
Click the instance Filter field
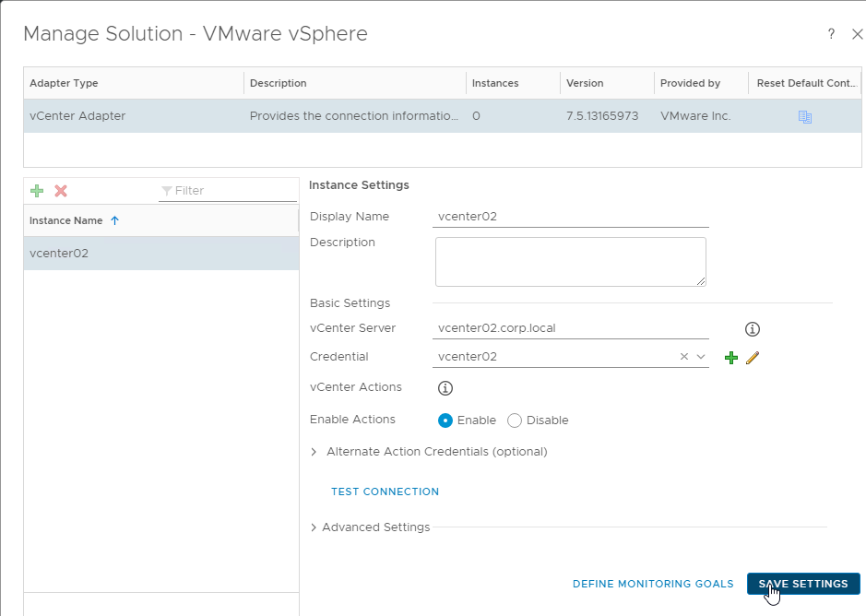pyautogui.click(x=228, y=191)
